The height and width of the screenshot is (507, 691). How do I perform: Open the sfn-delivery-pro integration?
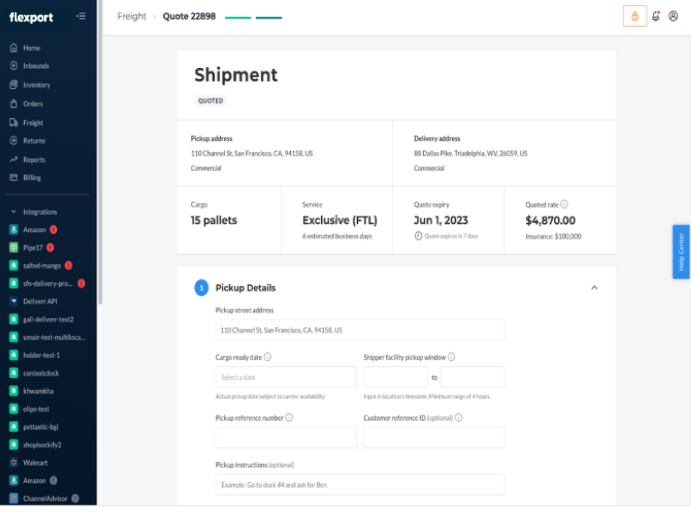(48, 283)
